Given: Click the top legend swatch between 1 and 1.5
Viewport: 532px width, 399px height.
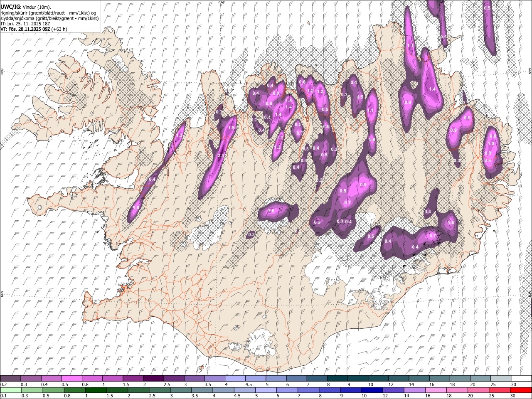Looking at the screenshot, I should point(113,378).
